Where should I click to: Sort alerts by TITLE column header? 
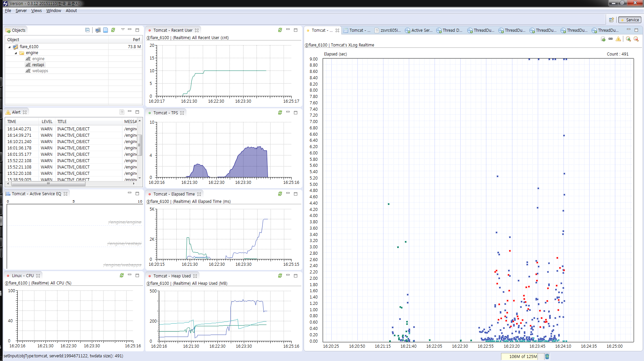pyautogui.click(x=89, y=122)
